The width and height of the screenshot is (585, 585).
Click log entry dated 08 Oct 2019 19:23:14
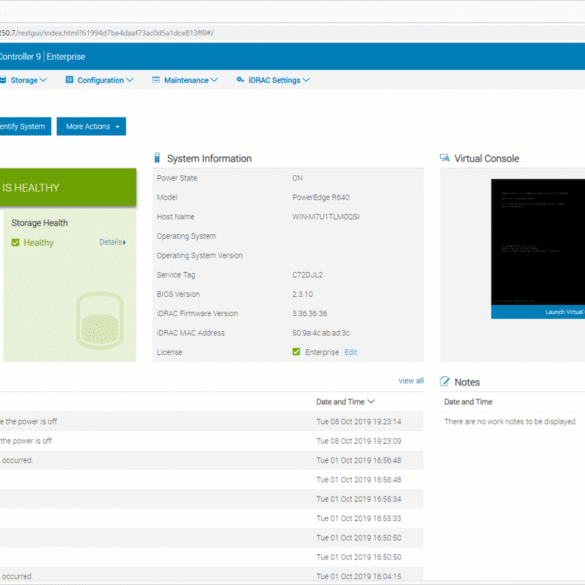point(212,422)
